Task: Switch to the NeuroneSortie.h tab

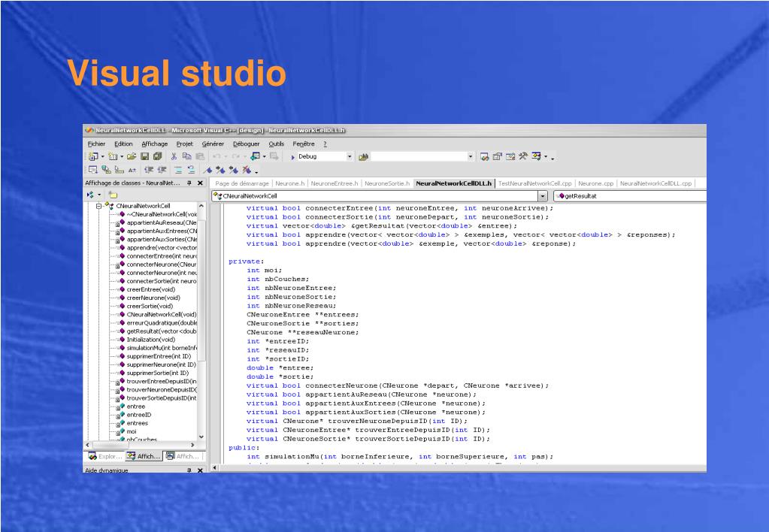Action: (387, 183)
